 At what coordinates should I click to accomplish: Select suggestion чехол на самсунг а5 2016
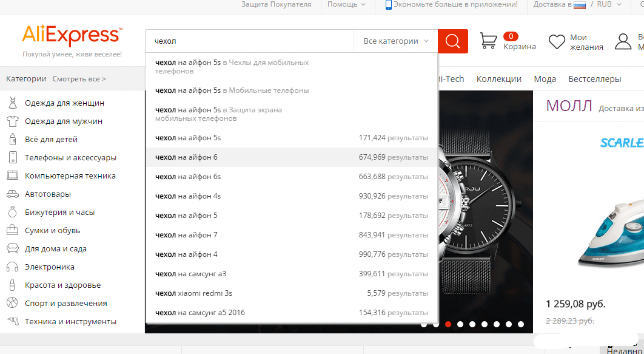pos(292,313)
